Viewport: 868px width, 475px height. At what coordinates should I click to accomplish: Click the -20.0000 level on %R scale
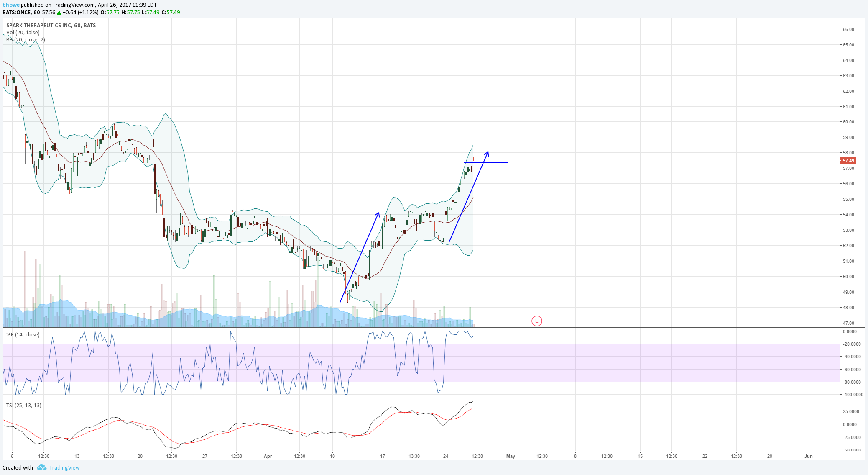point(852,344)
